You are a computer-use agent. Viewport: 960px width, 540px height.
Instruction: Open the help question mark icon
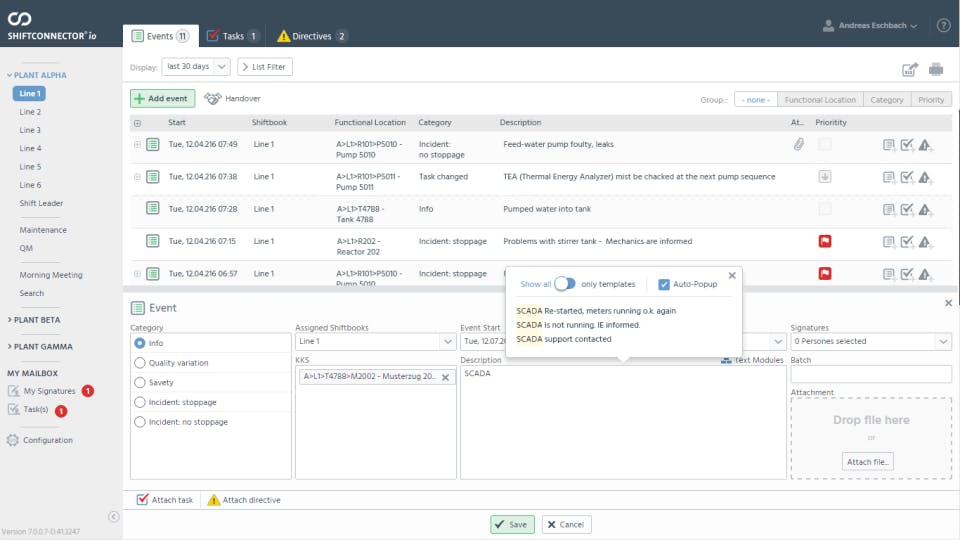(x=943, y=26)
